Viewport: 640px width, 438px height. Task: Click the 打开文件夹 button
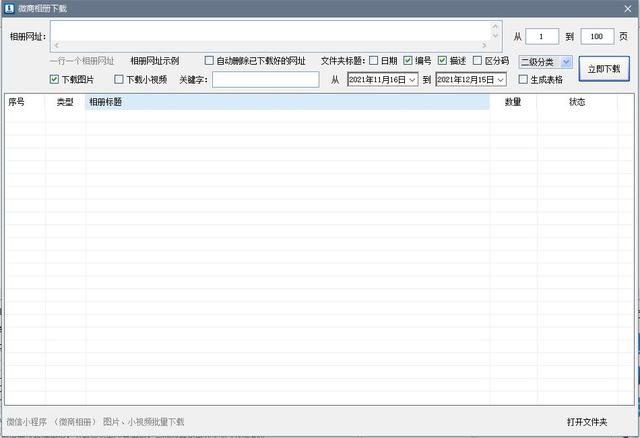click(586, 422)
